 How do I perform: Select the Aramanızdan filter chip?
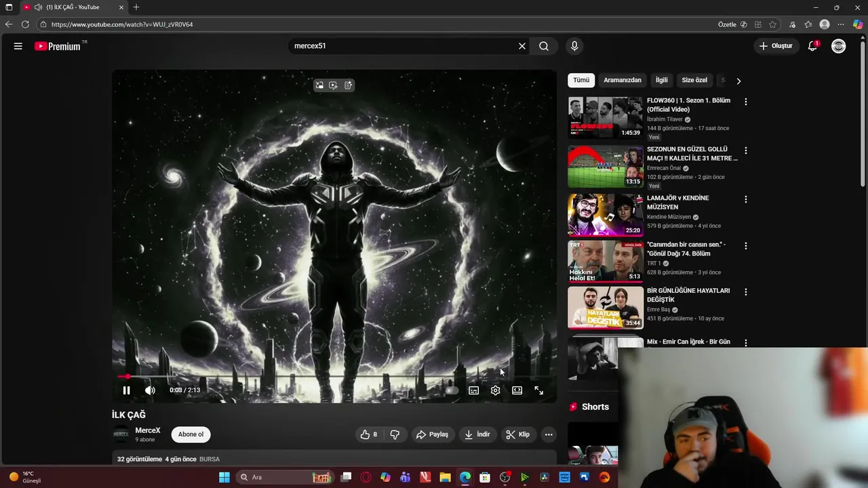coord(623,80)
